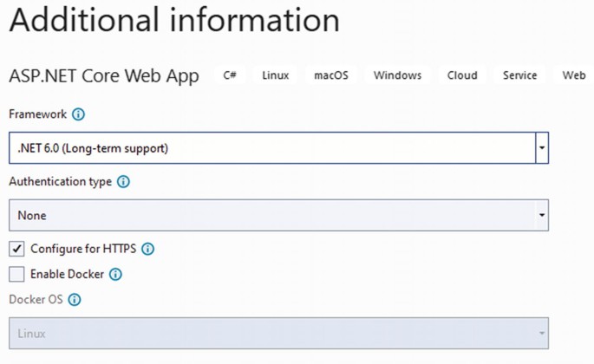Select the .NET 6.0 framework combo box

pos(279,147)
